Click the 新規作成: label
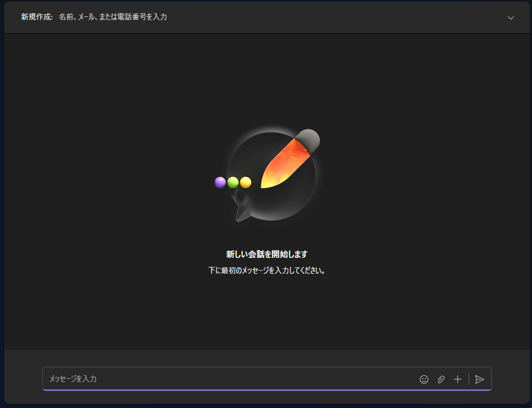 (36, 17)
